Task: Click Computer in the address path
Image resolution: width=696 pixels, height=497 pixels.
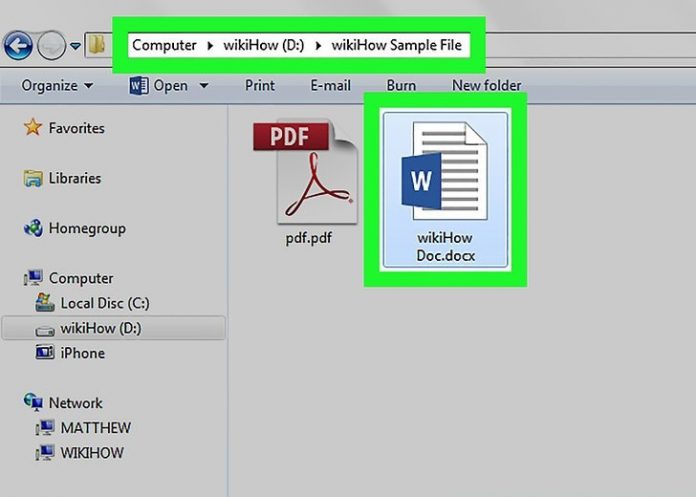Action: click(x=164, y=45)
